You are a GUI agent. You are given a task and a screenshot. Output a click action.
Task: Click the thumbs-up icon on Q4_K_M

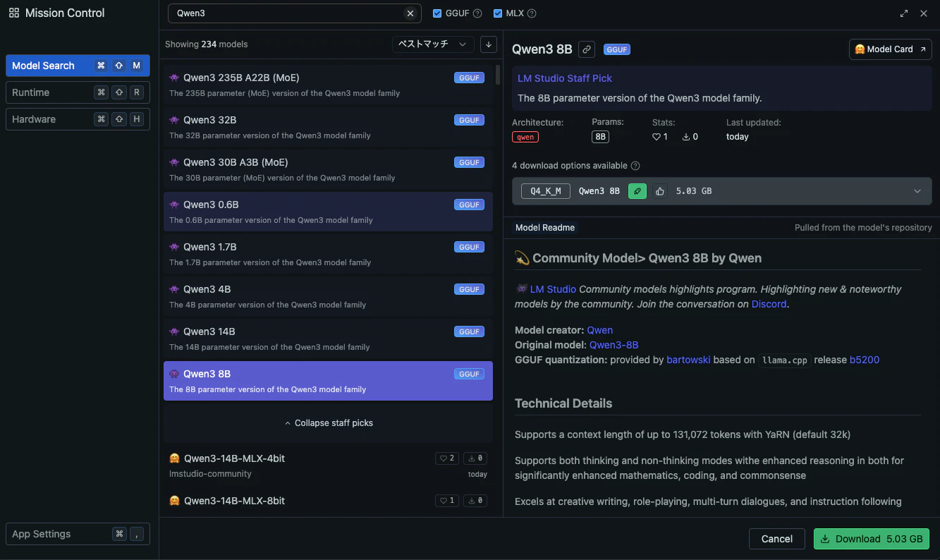pos(660,191)
